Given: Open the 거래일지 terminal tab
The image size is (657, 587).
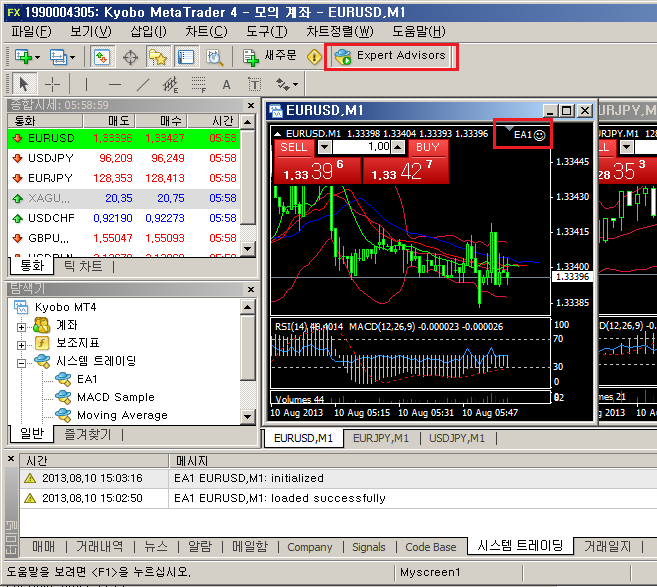Looking at the screenshot, I should pos(608,546).
